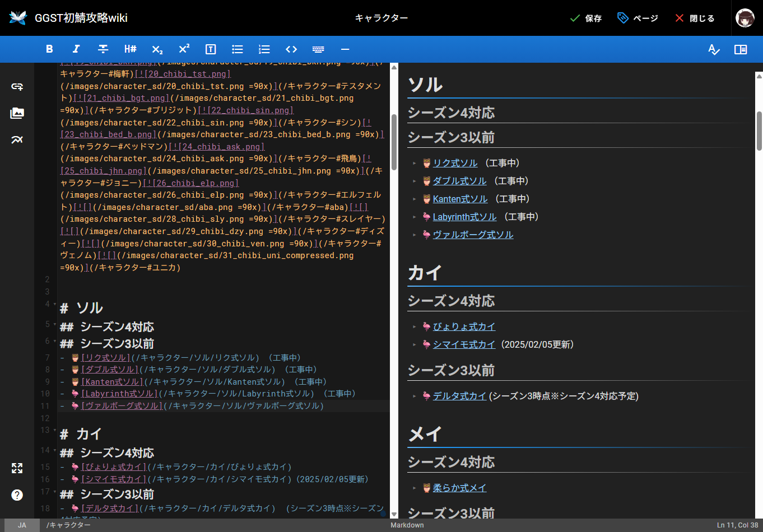Viewport: 763px width, 532px height.
Task: Click the editor scrollbar up arrow
Action: (394, 67)
